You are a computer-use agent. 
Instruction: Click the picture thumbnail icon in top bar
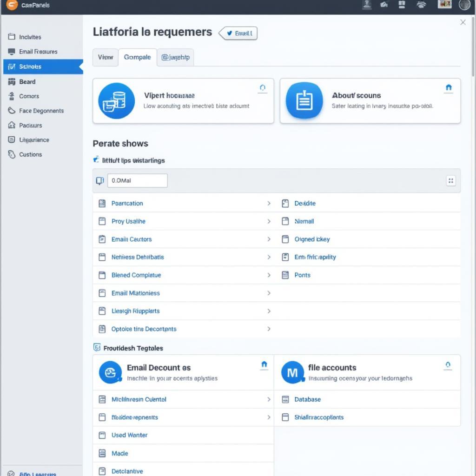444,4
